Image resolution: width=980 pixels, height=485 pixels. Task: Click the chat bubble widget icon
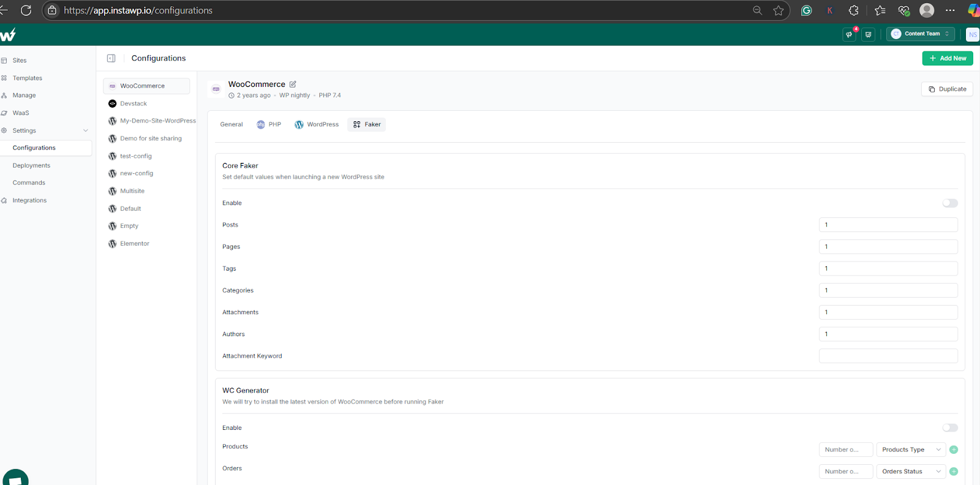pos(15,478)
